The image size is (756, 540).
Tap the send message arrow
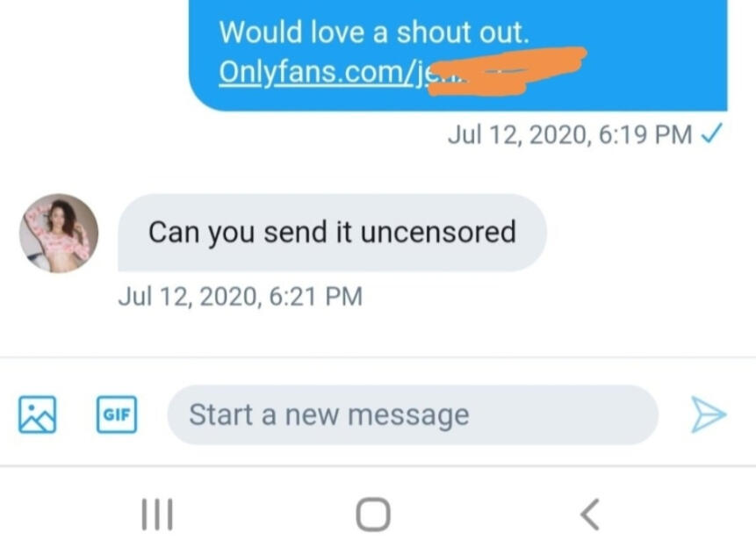tap(709, 414)
